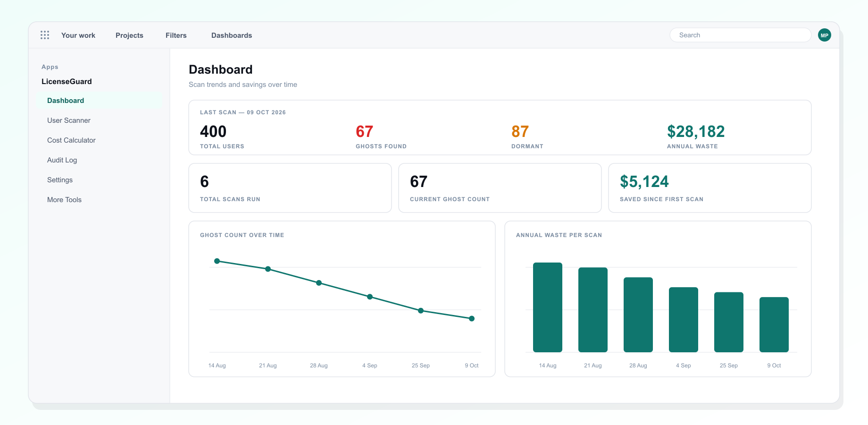Click the 25 Sep point on ghost count line

coord(421,311)
